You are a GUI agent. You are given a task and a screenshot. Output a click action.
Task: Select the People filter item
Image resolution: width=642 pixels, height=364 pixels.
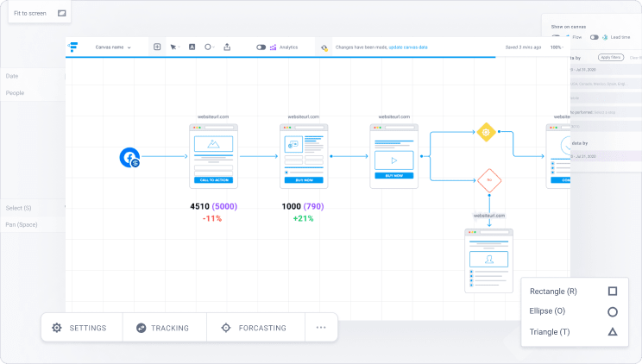33,93
